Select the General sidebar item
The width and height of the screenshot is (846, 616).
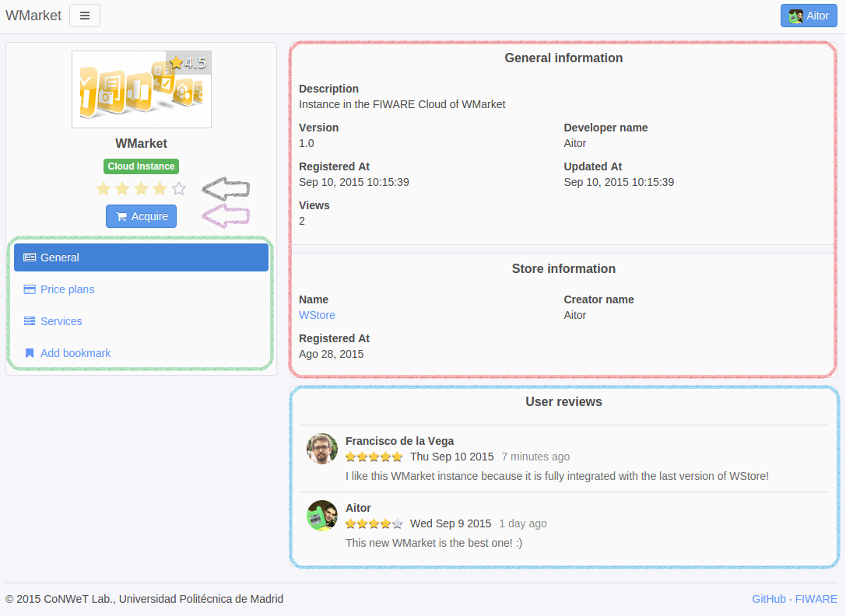(142, 257)
